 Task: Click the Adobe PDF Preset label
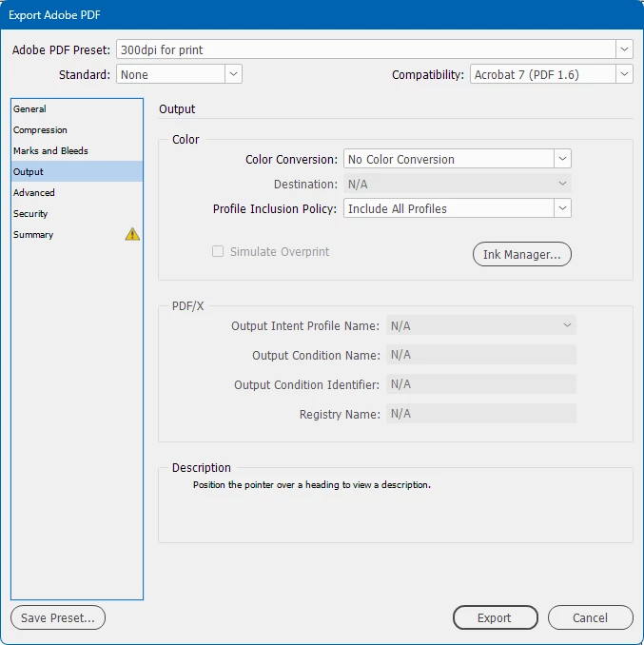click(x=61, y=49)
